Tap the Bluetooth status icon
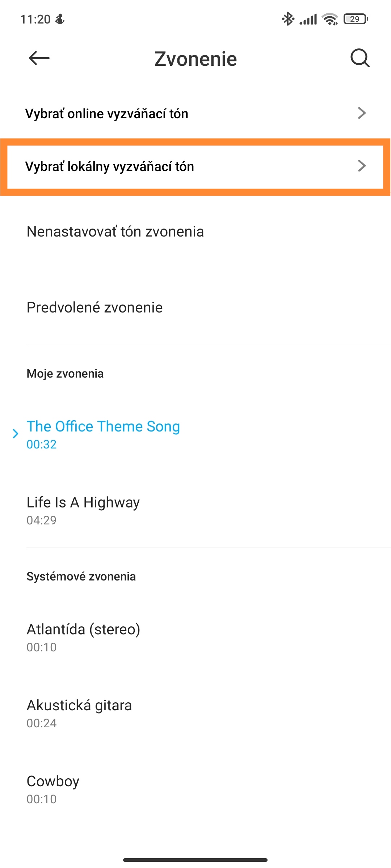Image resolution: width=391 pixels, height=868 pixels. pos(288,19)
